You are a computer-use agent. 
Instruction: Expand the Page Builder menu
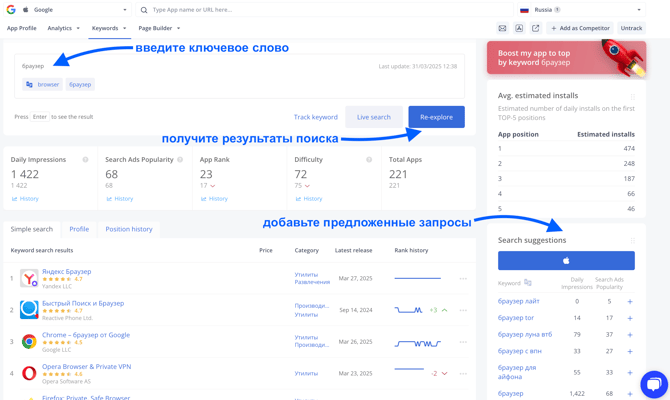[159, 28]
